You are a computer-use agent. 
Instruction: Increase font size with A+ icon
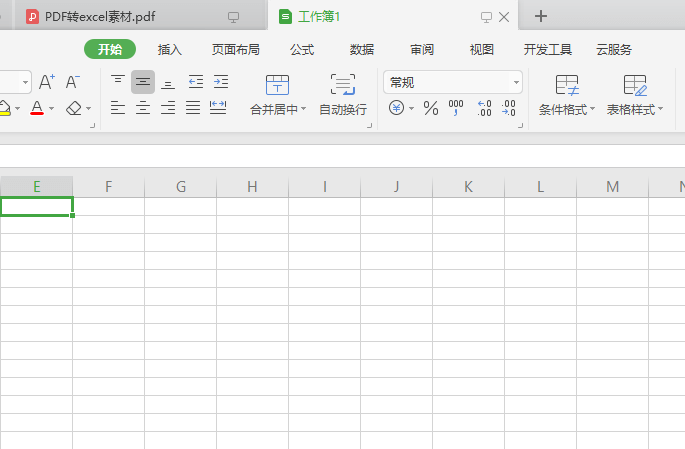[x=47, y=82]
